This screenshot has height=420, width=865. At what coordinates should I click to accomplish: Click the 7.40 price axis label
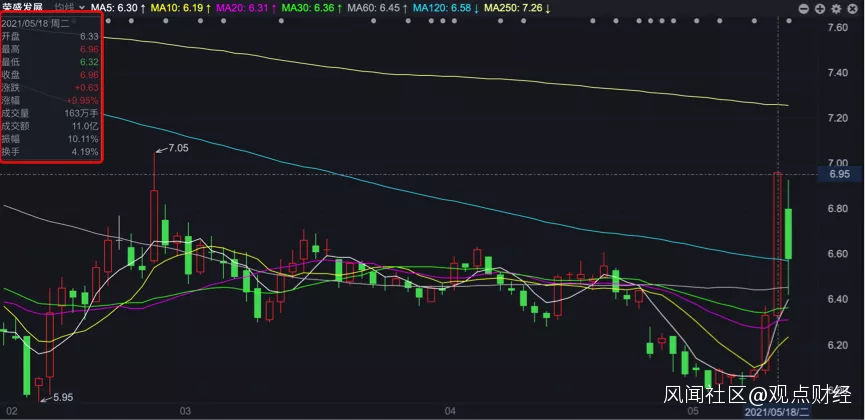click(838, 73)
